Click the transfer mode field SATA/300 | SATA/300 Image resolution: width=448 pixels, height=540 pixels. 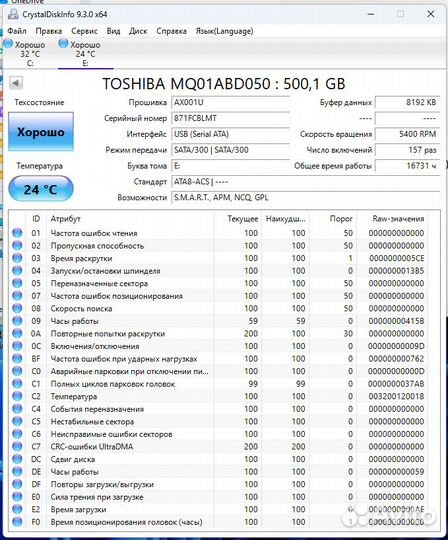point(230,150)
